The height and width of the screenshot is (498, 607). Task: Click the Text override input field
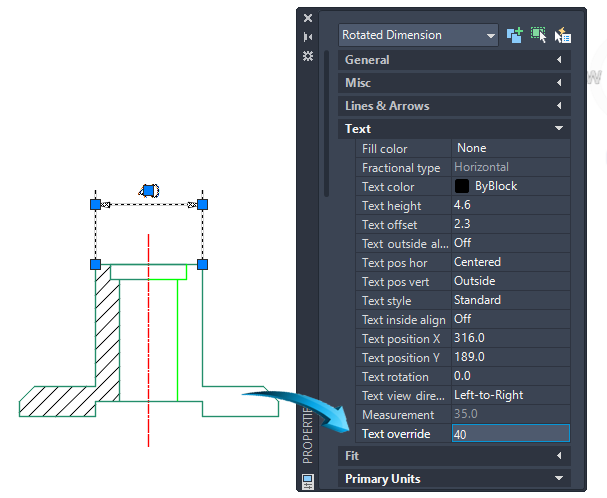pyautogui.click(x=510, y=434)
